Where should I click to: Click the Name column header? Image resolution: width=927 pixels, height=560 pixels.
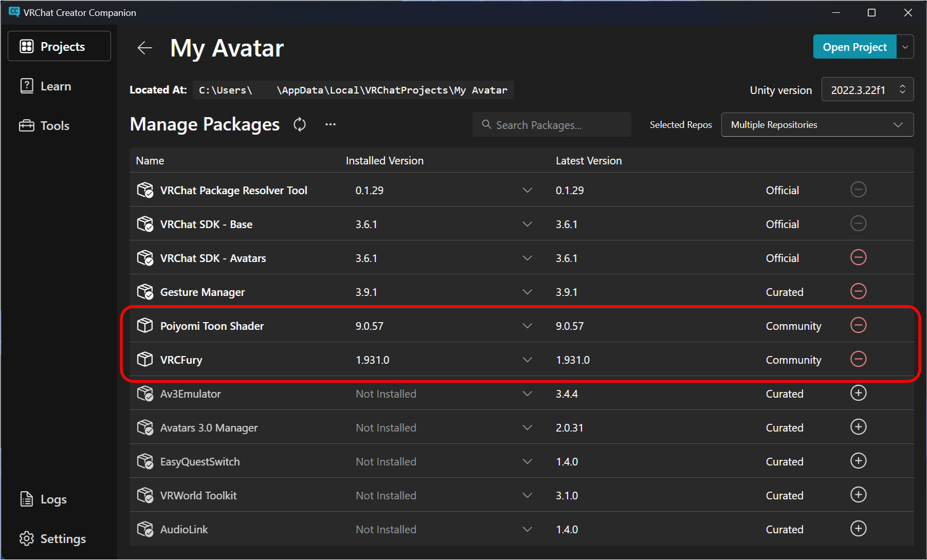click(150, 160)
